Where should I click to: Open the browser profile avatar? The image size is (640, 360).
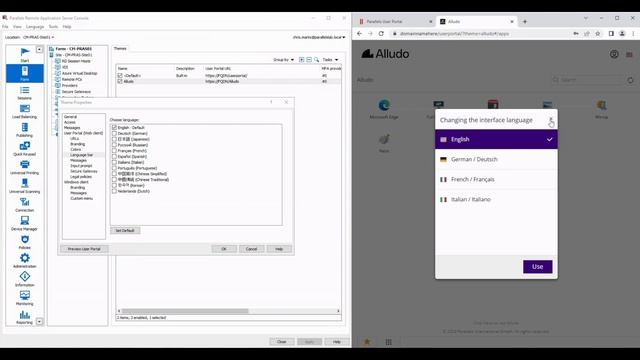click(x=622, y=33)
